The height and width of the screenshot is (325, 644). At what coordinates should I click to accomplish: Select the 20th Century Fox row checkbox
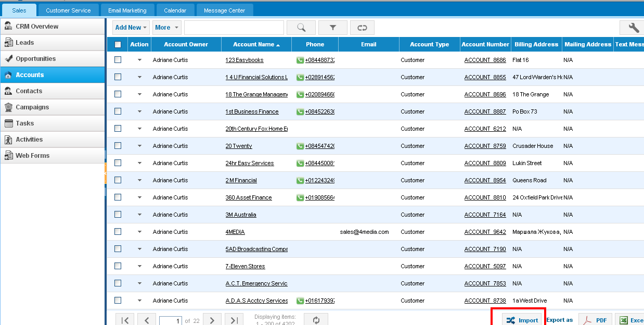(x=118, y=129)
